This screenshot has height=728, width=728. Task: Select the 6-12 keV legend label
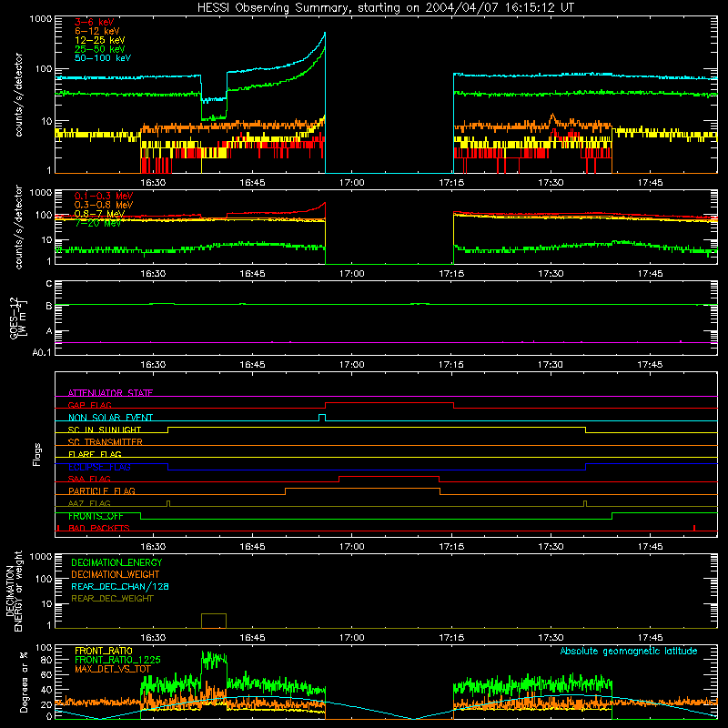click(x=97, y=31)
